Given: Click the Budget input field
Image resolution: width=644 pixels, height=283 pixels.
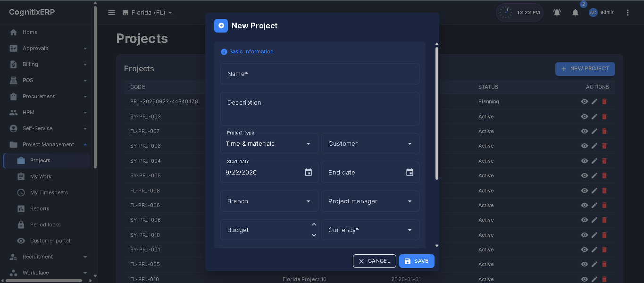Looking at the screenshot, I should tap(269, 230).
